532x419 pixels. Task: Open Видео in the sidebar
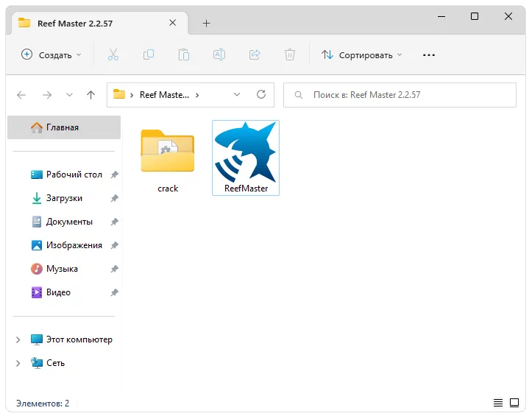(51, 292)
